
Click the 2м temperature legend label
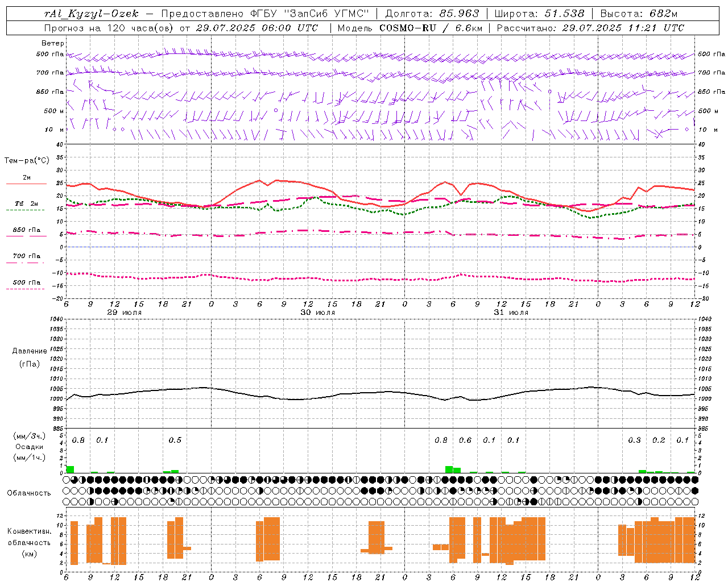click(27, 177)
